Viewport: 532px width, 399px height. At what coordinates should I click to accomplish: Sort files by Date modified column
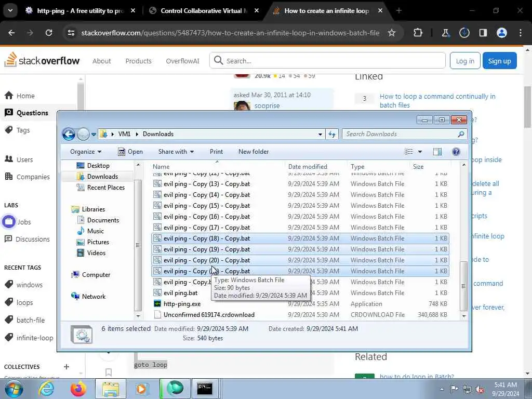pyautogui.click(x=315, y=167)
